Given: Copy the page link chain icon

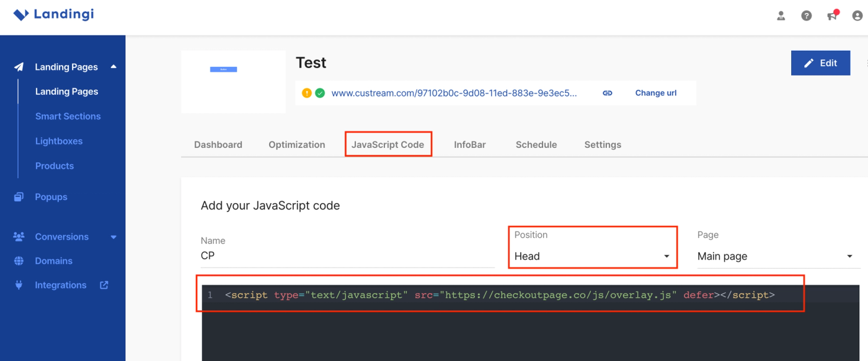Looking at the screenshot, I should (608, 93).
